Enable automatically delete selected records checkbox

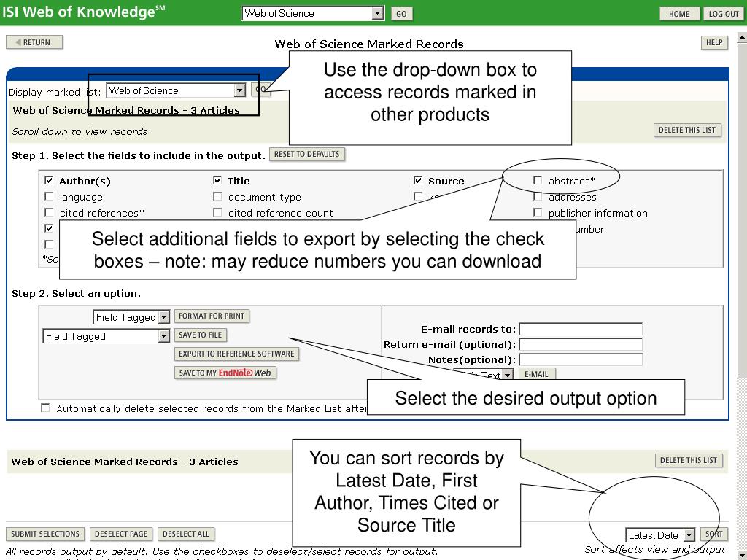[x=45, y=408]
